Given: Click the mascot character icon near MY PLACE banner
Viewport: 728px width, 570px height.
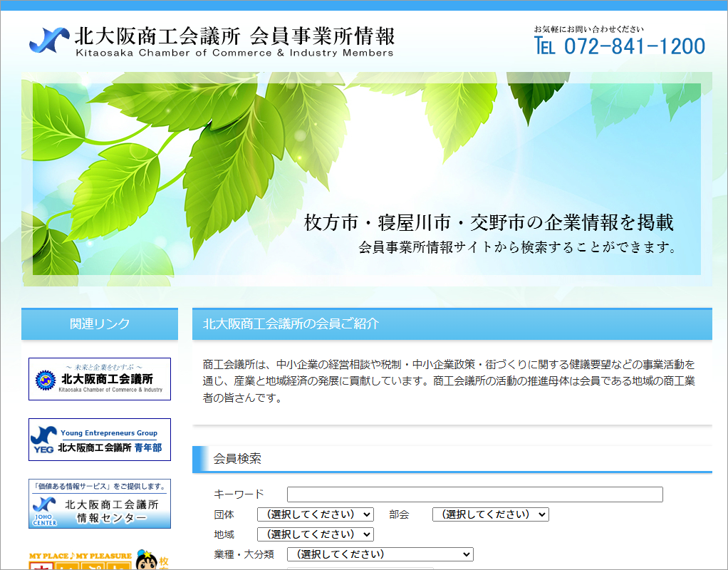Looking at the screenshot, I should [147, 560].
